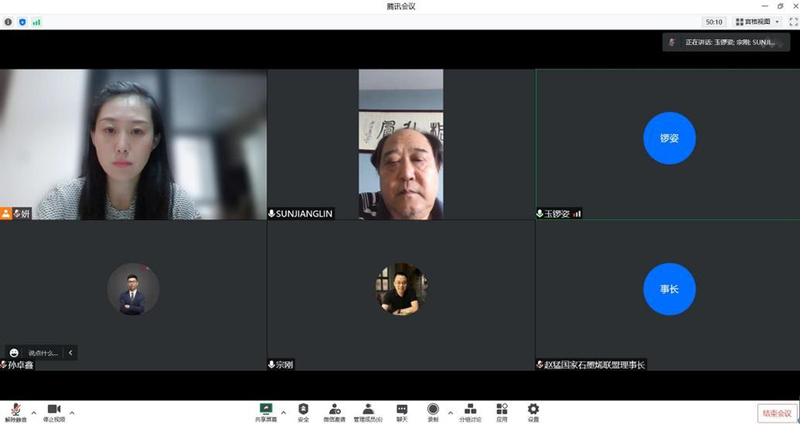Click the red End Meeting button
The width and height of the screenshot is (800, 424).
pyautogui.click(x=776, y=413)
